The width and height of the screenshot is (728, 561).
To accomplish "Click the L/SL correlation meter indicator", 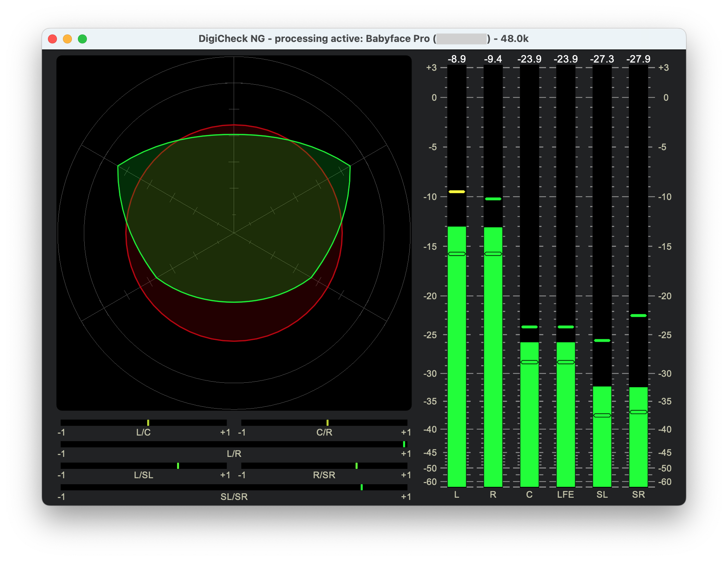I will point(178,466).
